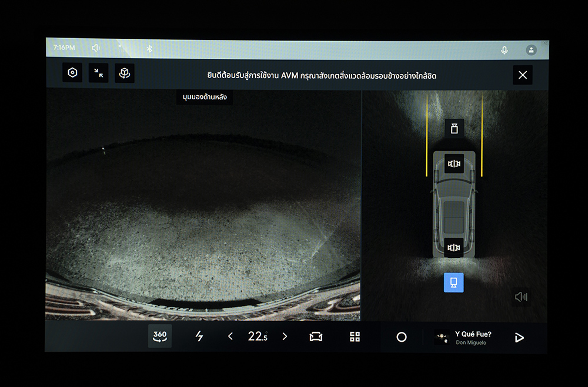Viewport: 588px width, 387px height.
Task: Select the front side cameras view icon
Action: pyautogui.click(x=454, y=164)
